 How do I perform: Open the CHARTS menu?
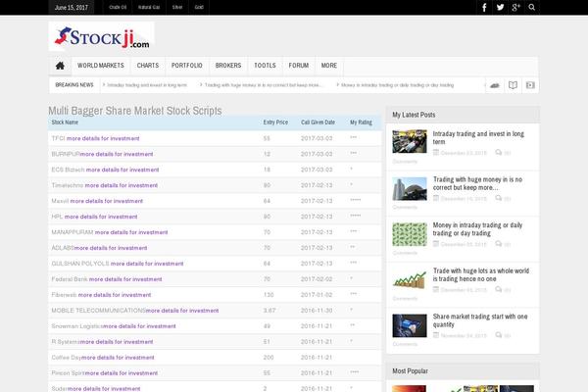148,66
